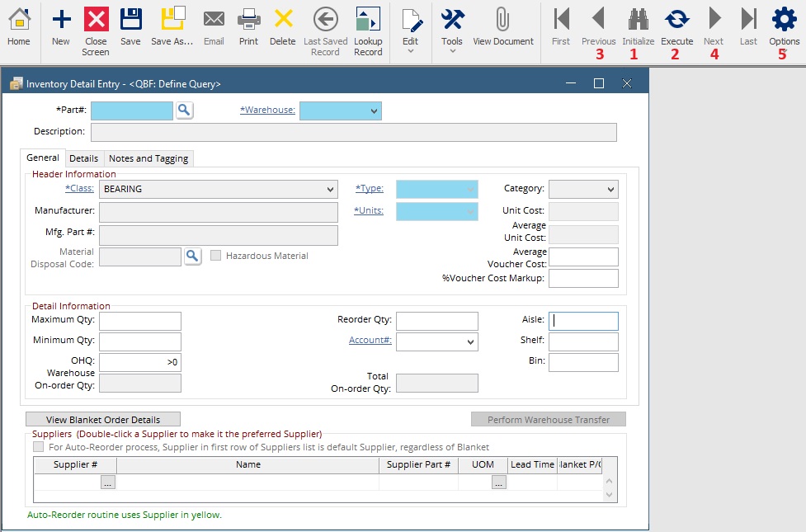Click the Initialize binoculars icon
This screenshot has height=532, width=806.
[638, 20]
